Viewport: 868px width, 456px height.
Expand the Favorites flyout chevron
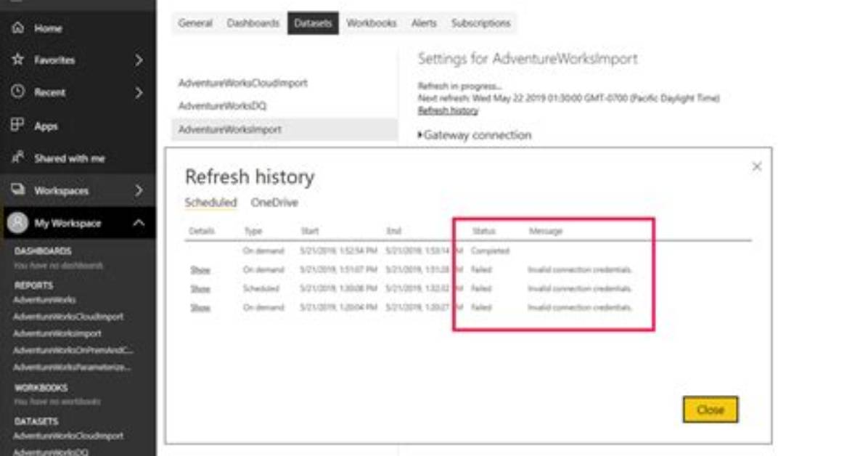tap(139, 60)
